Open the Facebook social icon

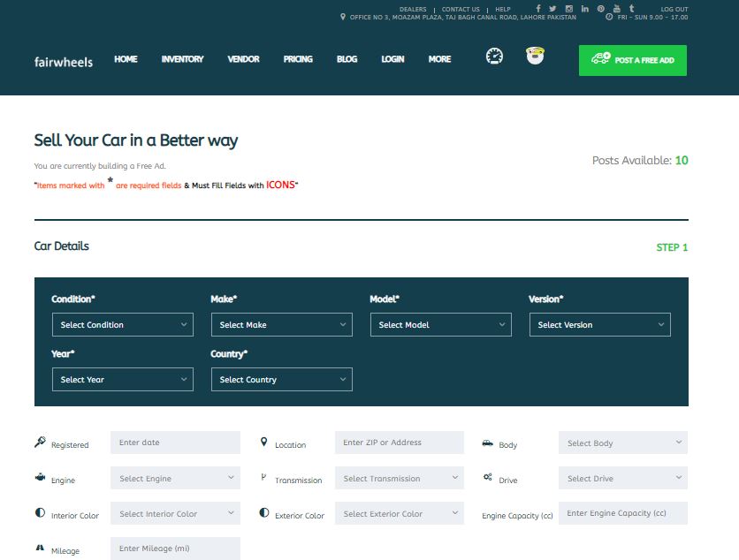tap(538, 9)
